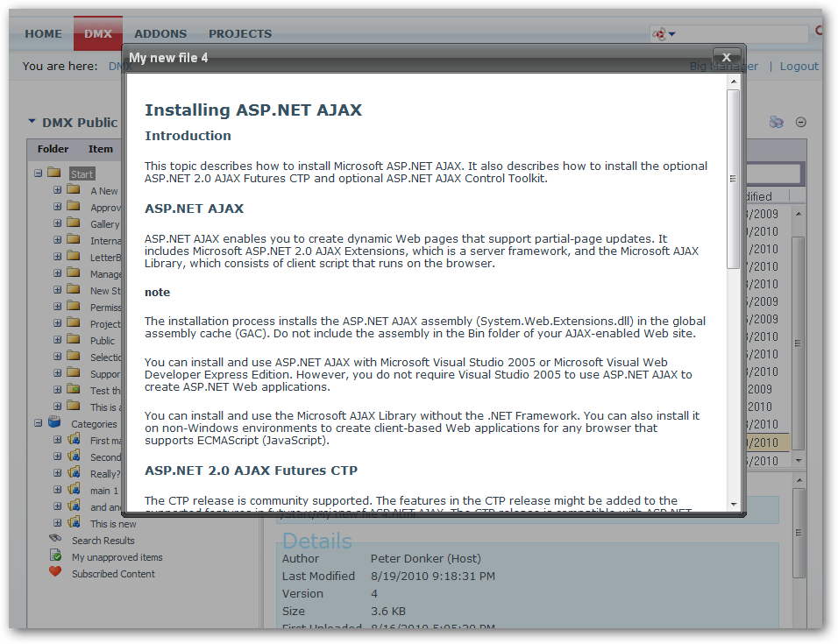
Task: Click the Item column header
Action: 101,149
